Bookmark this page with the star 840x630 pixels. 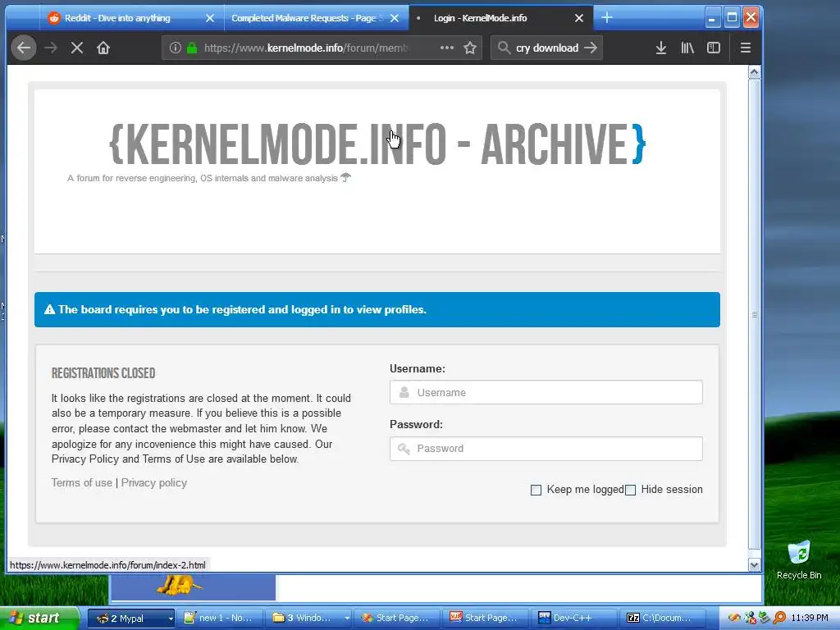click(x=470, y=48)
